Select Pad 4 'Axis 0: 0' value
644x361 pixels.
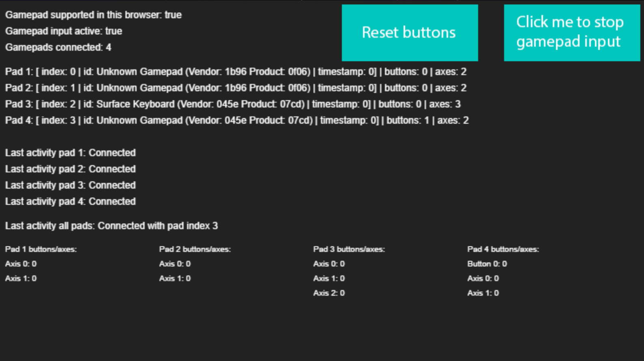tap(483, 278)
